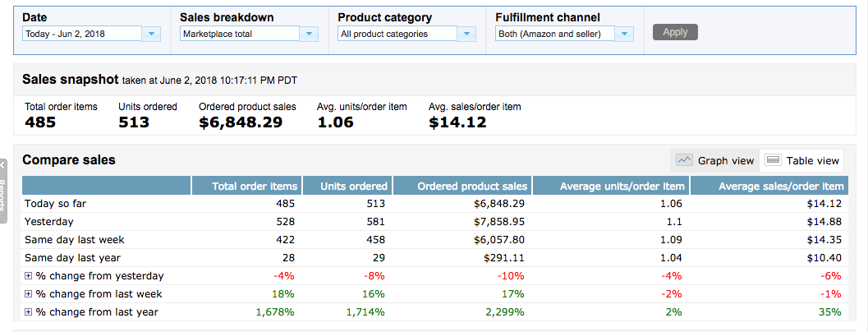Click the '2,299%' change value
The height and width of the screenshot is (332, 868).
click(x=504, y=312)
